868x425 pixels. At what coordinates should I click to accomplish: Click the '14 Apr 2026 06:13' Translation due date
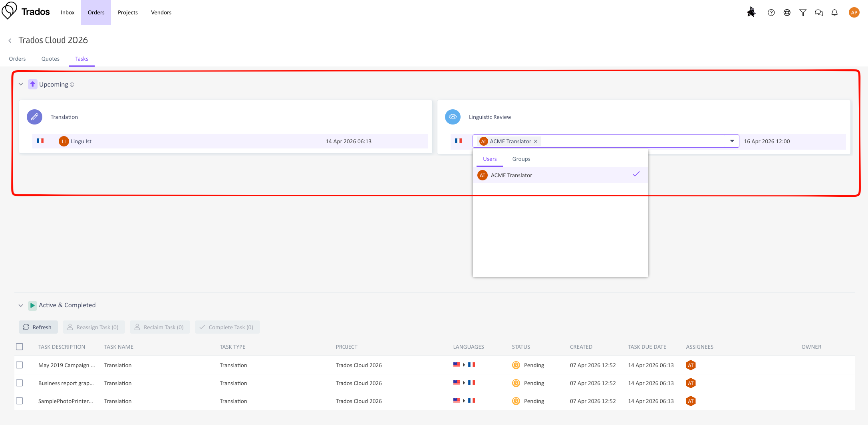pyautogui.click(x=348, y=141)
